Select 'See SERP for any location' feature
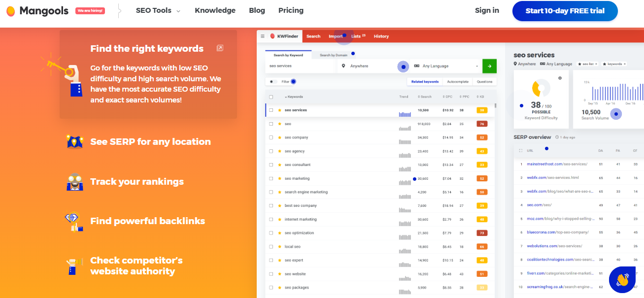Image resolution: width=644 pixels, height=298 pixels. tap(150, 142)
